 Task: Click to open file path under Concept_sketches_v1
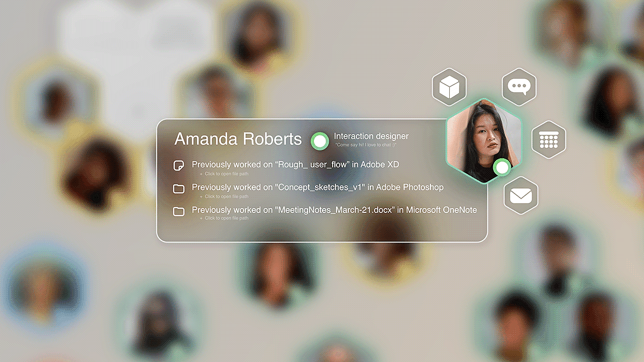pos(224,196)
